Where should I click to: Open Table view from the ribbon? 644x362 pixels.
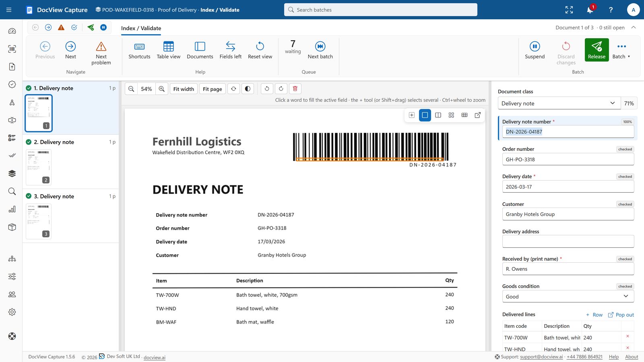pyautogui.click(x=168, y=50)
